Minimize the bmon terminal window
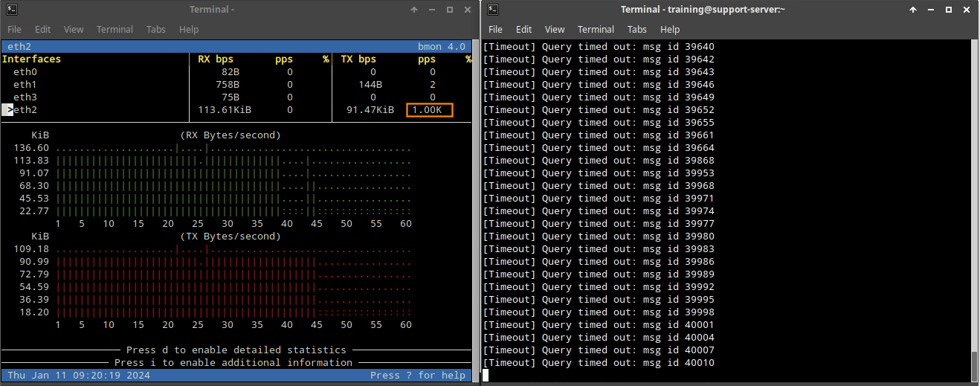 [x=432, y=10]
